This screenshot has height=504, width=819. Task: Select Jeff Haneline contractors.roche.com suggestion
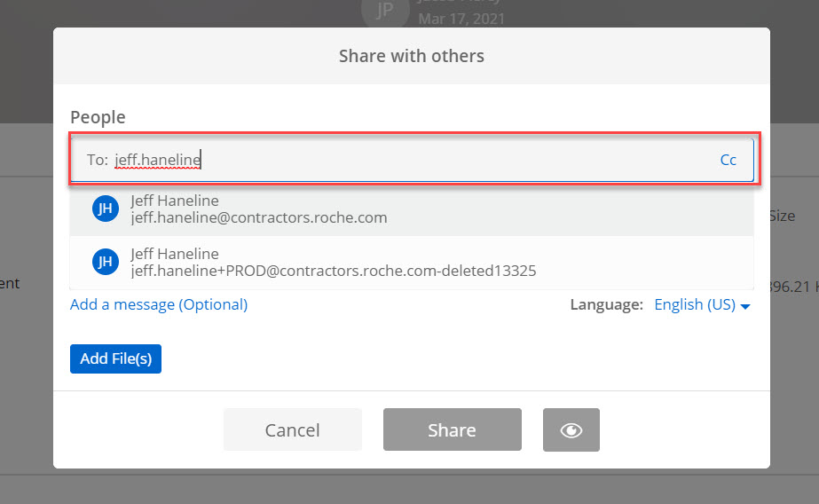(412, 209)
